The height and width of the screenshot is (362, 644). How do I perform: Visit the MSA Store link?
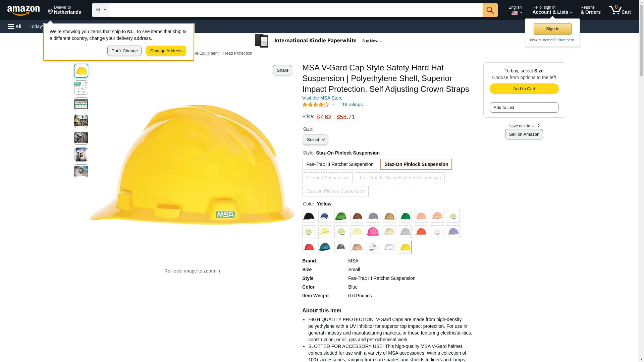point(322,98)
